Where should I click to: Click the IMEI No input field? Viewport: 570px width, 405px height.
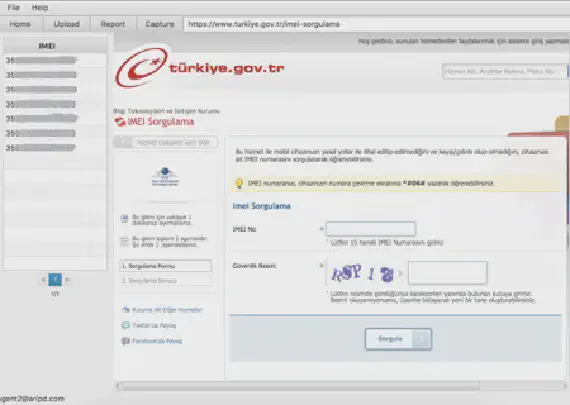point(371,229)
